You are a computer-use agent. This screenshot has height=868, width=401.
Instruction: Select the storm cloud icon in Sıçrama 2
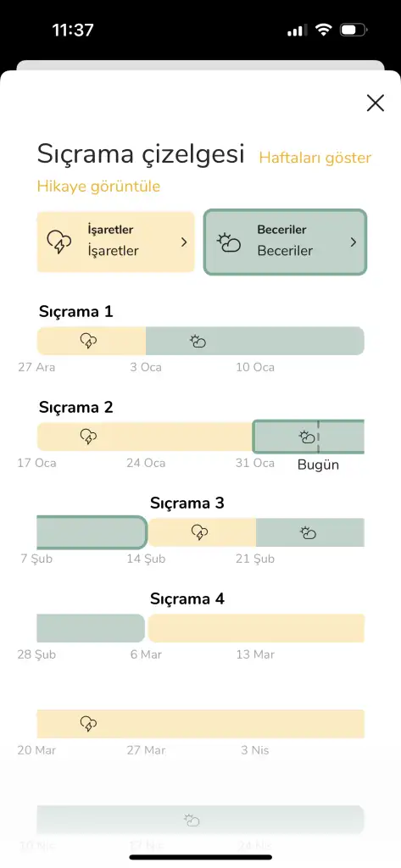tap(88, 437)
